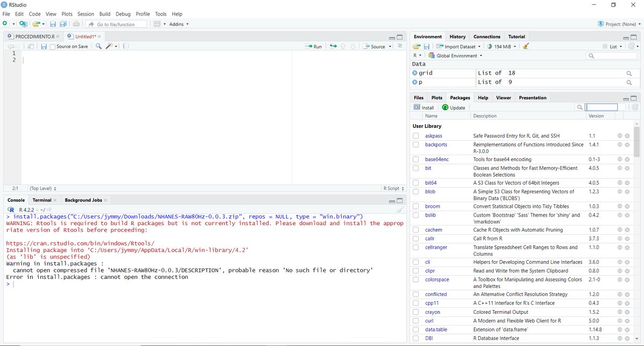The image size is (644, 346).
Task: Expand the Import Dataset dropdown
Action: click(457, 46)
